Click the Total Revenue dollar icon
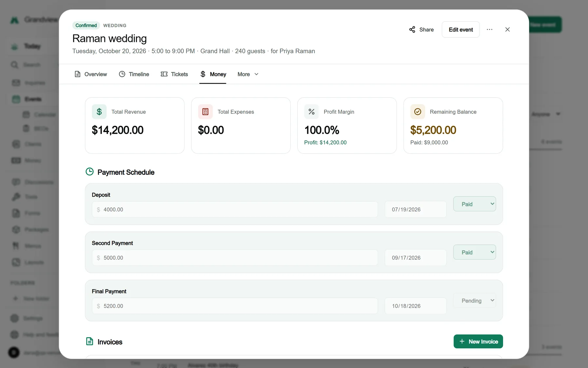This screenshot has width=588, height=368. 99,112
